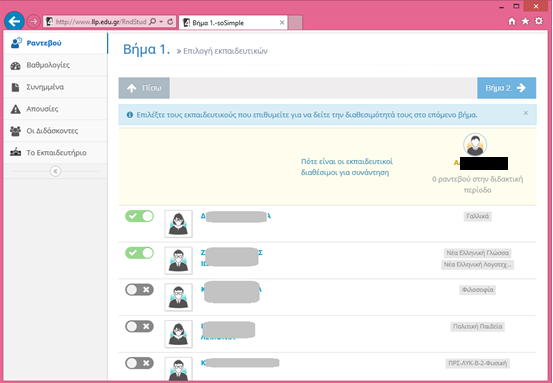Open Συνημμένα in the sidebar

pos(56,87)
